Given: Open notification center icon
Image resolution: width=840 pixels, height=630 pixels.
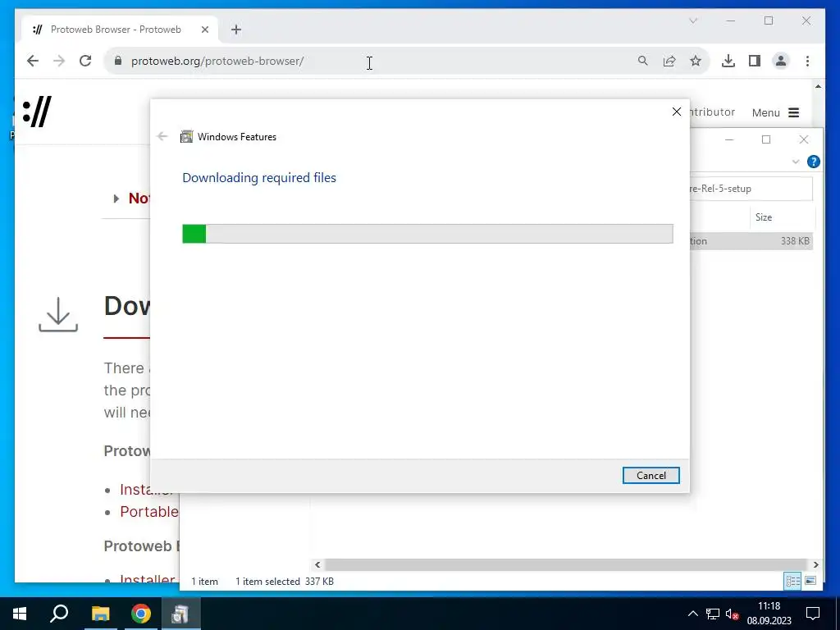Looking at the screenshot, I should pos(813,614).
